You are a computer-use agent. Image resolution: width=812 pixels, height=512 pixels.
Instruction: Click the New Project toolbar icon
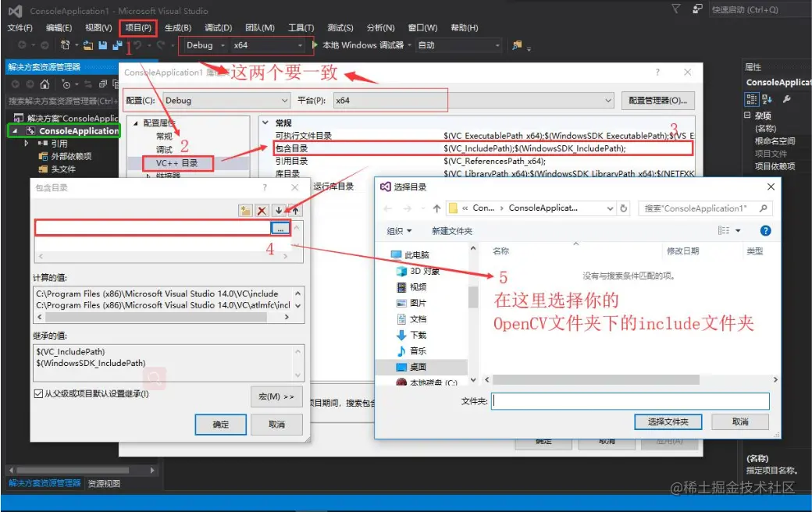click(65, 45)
